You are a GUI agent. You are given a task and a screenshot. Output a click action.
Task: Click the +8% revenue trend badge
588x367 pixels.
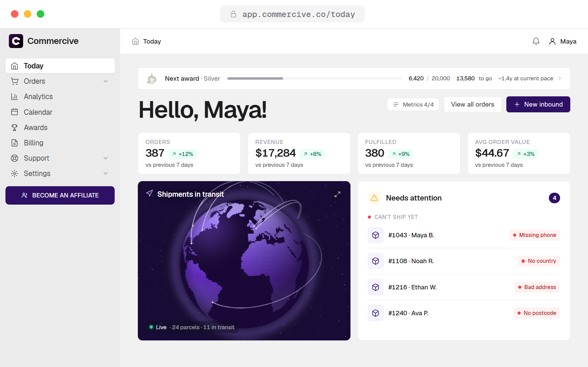[x=312, y=154]
